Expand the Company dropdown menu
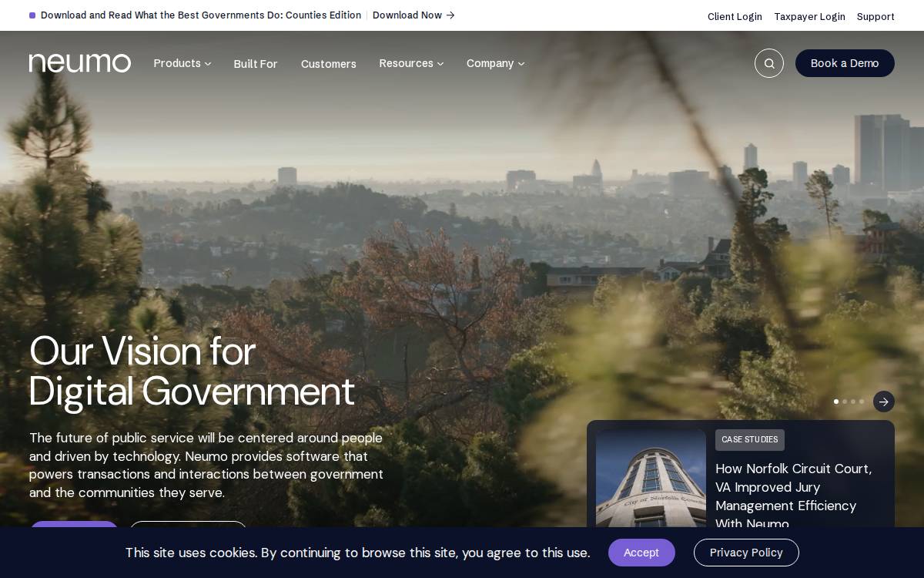 (496, 63)
